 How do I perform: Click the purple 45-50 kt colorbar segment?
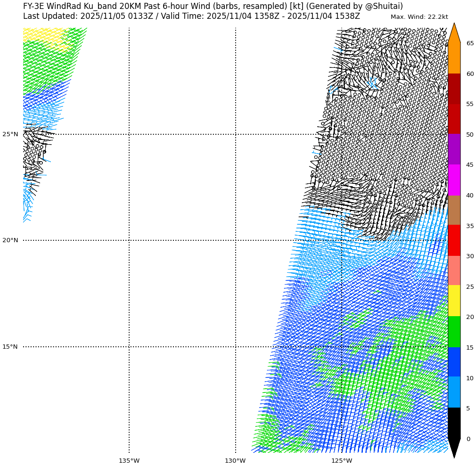pyautogui.click(x=454, y=149)
